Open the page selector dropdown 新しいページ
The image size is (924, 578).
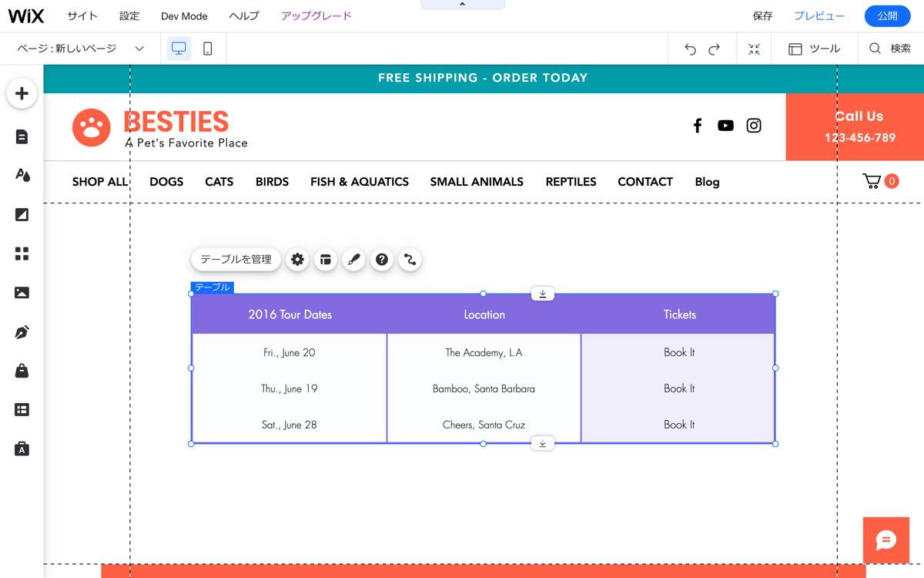[80, 49]
